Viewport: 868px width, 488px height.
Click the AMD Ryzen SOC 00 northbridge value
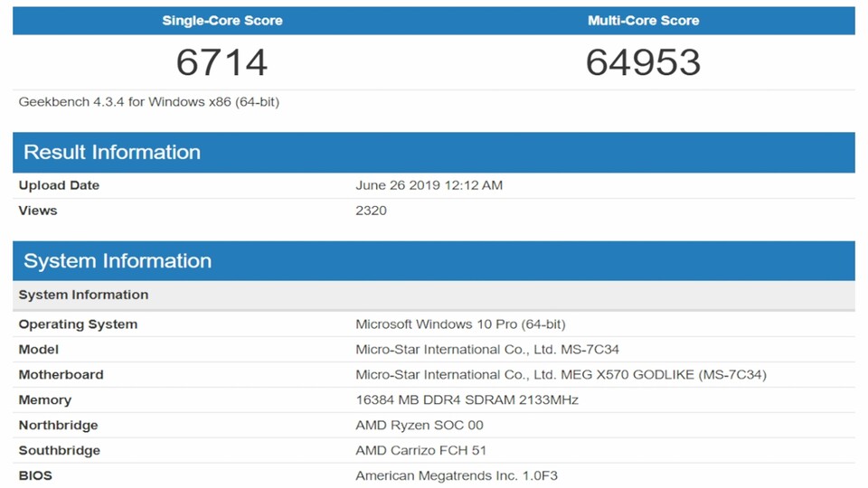point(420,426)
